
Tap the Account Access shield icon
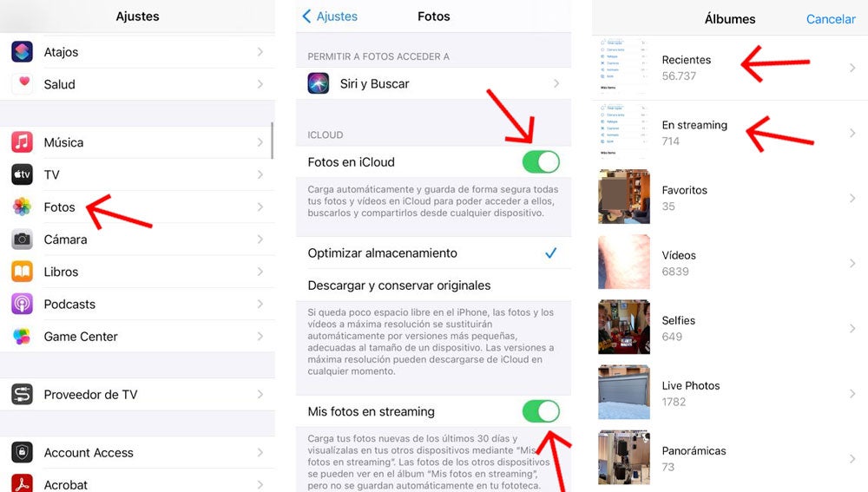click(x=23, y=452)
